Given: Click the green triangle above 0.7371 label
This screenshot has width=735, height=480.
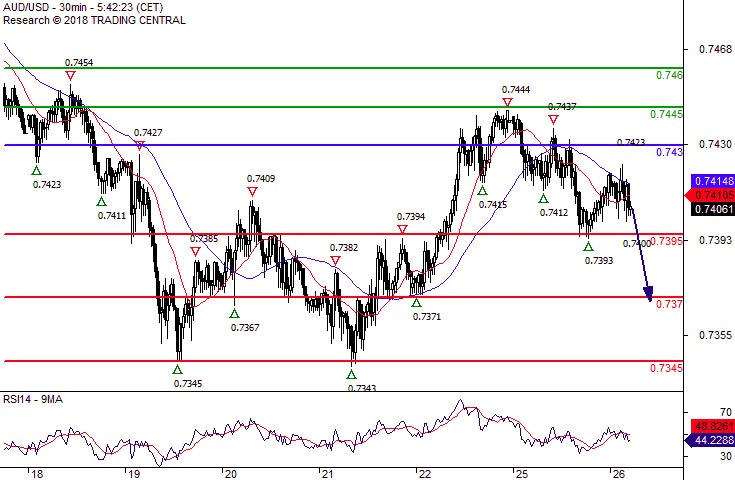Looking at the screenshot, I should pos(416,303).
